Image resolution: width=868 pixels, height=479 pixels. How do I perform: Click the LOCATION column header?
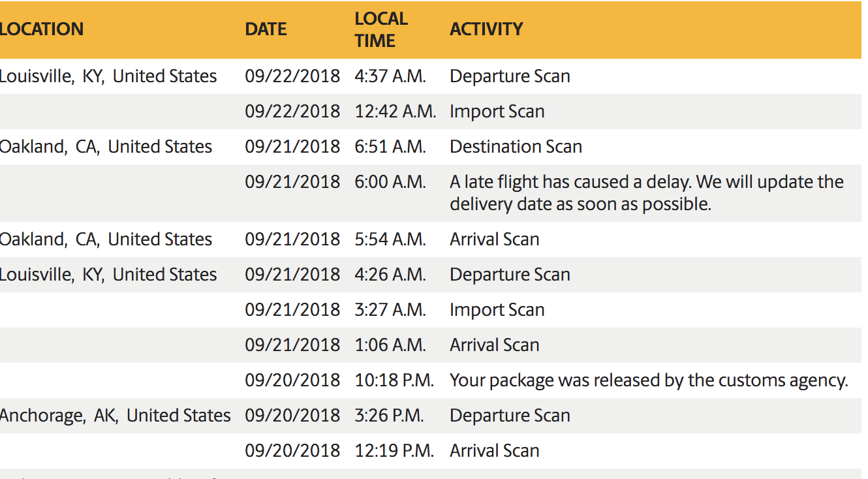pos(42,29)
